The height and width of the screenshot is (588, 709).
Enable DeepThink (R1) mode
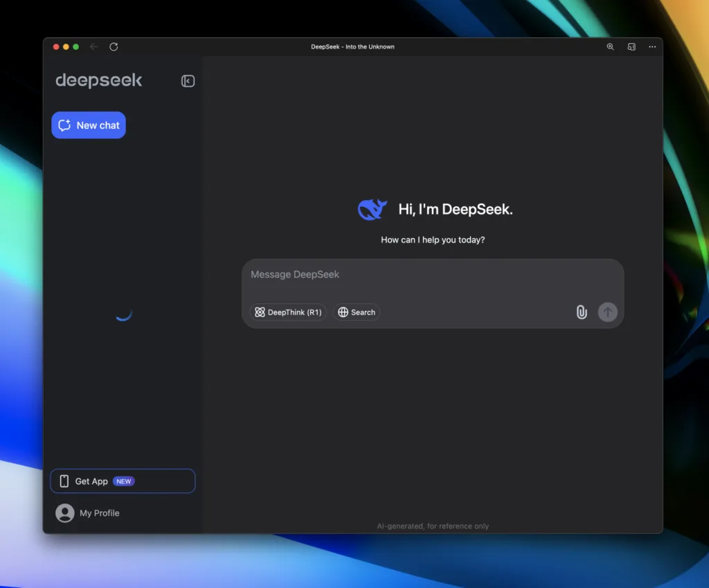[288, 312]
